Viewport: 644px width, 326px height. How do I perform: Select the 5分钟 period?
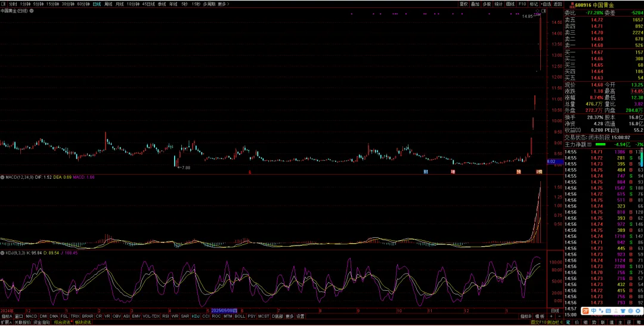[38, 4]
